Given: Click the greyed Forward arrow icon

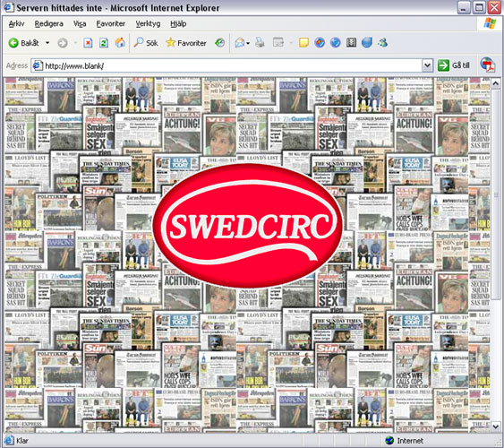Looking at the screenshot, I should click(63, 43).
